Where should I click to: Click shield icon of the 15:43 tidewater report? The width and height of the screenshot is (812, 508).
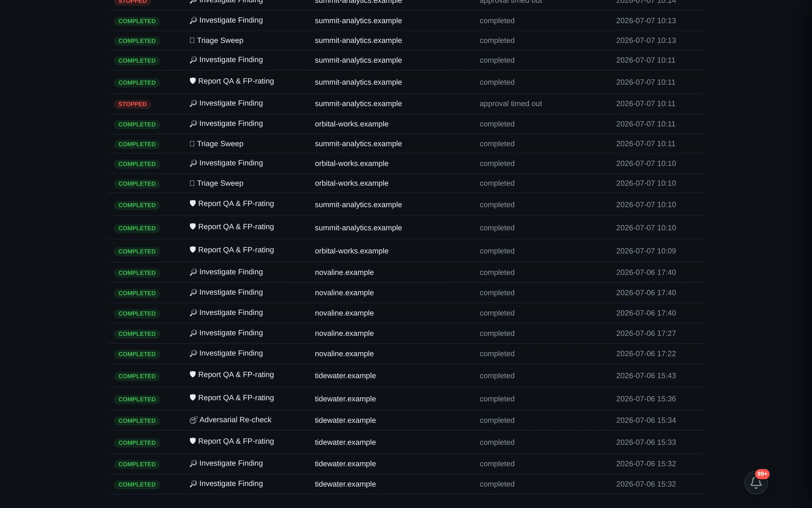click(193, 374)
